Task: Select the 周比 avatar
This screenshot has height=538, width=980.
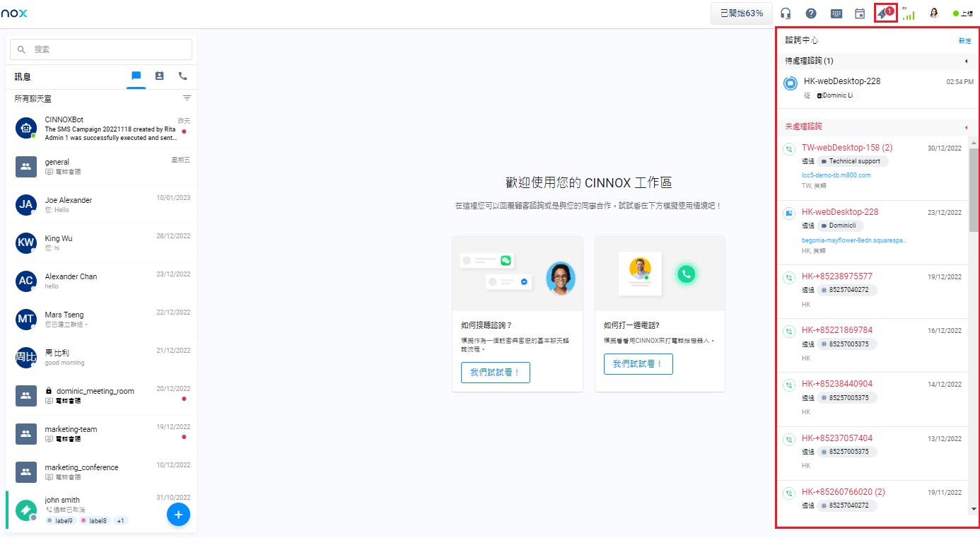Action: (26, 357)
